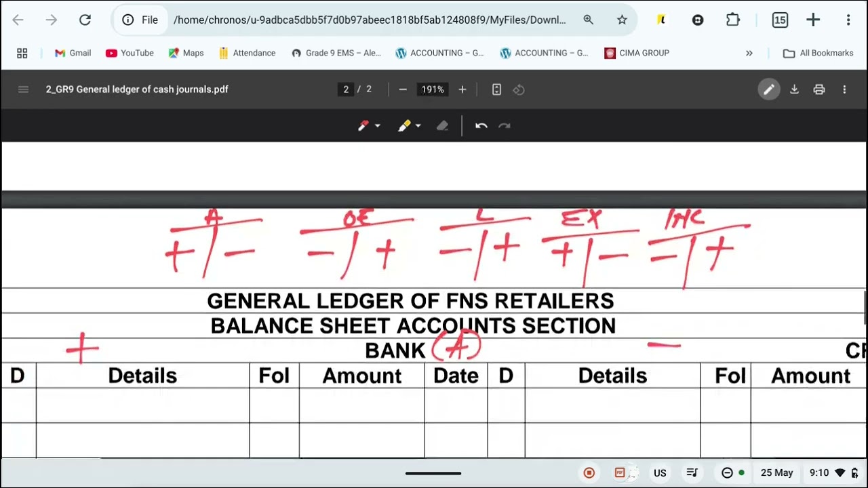Image resolution: width=868 pixels, height=488 pixels.
Task: Click the PDF page number field
Action: click(346, 89)
